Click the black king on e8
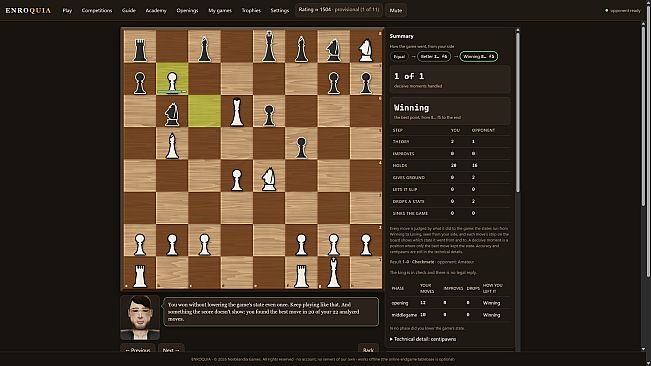 (x=269, y=46)
